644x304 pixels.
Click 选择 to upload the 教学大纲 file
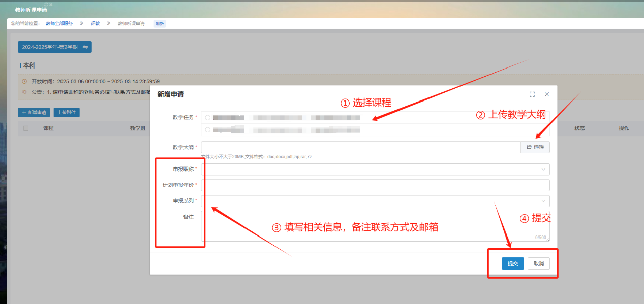point(535,147)
